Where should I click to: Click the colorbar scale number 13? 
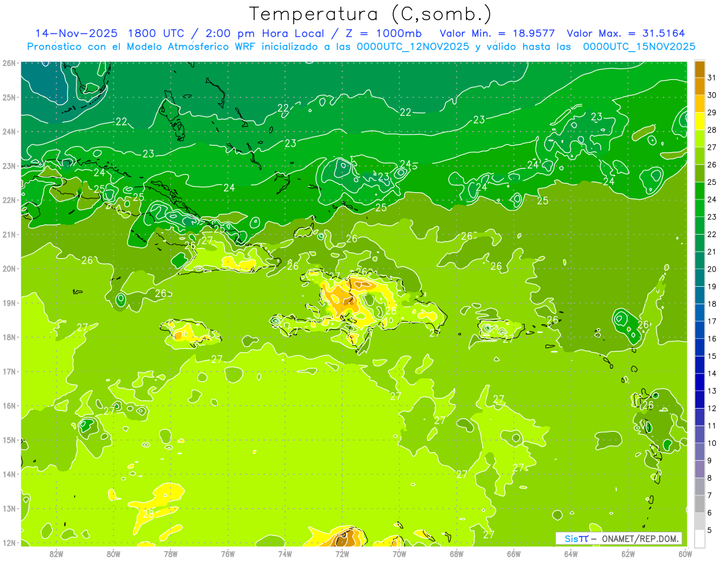click(712, 391)
